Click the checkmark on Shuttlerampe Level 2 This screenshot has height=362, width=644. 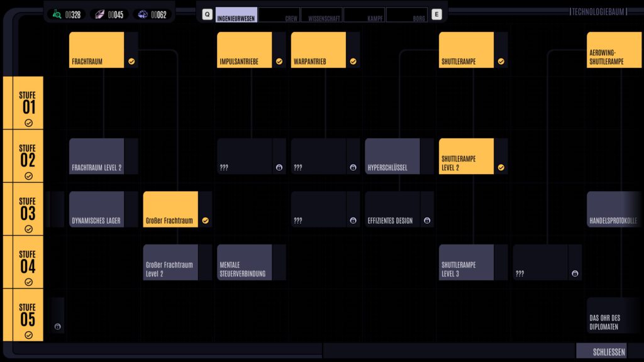[x=501, y=168]
